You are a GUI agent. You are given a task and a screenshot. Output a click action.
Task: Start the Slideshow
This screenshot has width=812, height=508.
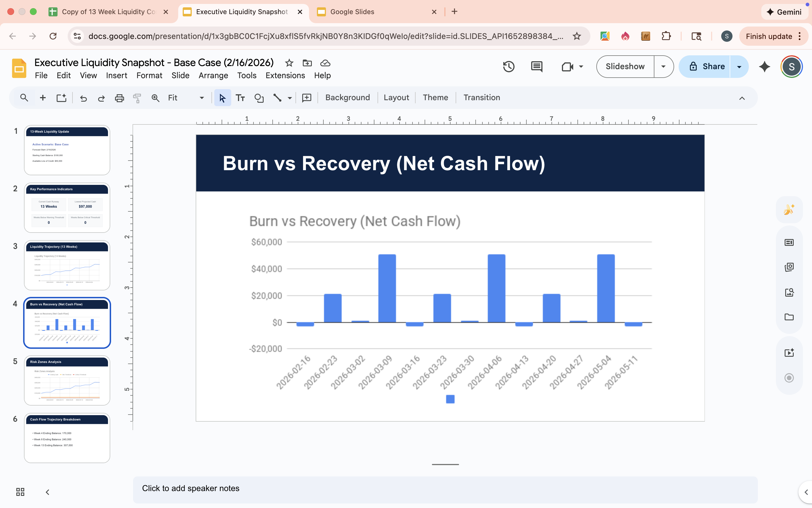click(x=625, y=67)
